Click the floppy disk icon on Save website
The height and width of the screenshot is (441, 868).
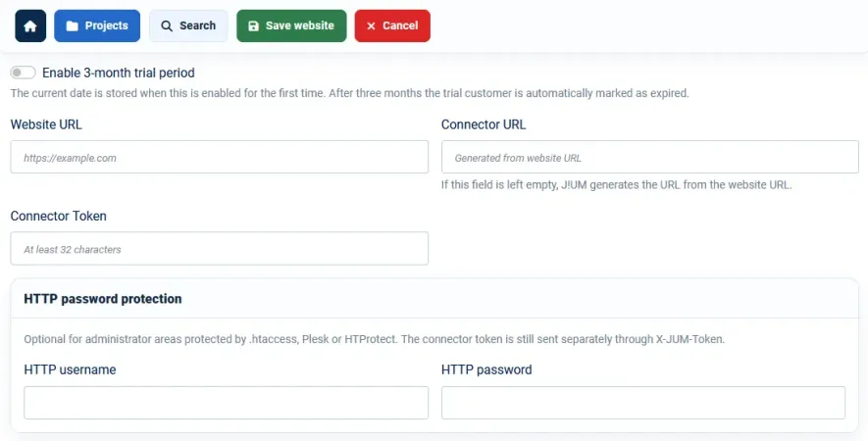[x=254, y=26]
